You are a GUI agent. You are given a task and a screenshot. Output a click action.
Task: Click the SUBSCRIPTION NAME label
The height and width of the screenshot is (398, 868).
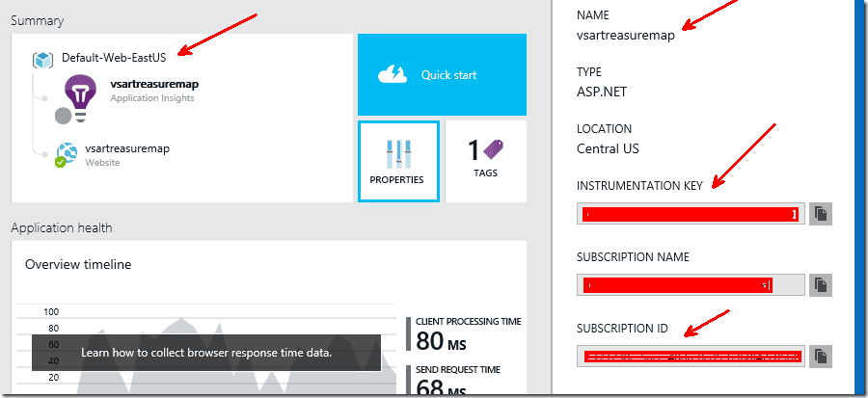634,257
